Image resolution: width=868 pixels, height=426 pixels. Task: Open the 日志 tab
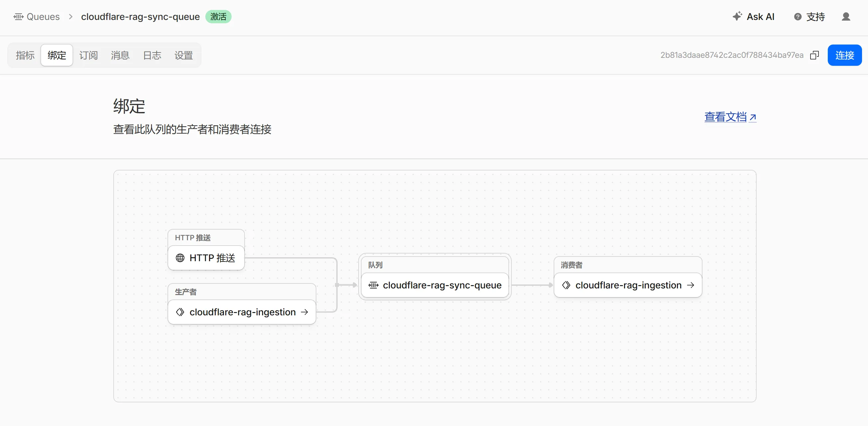click(x=152, y=55)
